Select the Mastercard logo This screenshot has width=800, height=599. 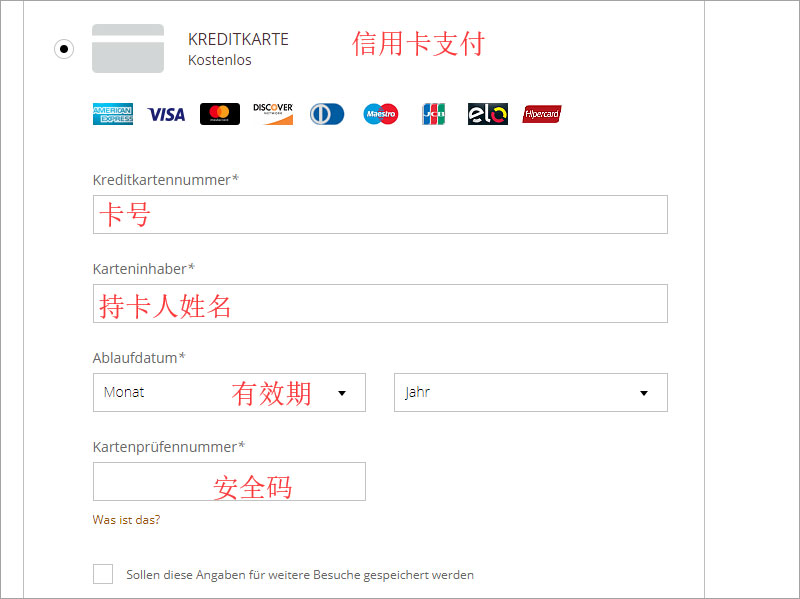click(220, 114)
